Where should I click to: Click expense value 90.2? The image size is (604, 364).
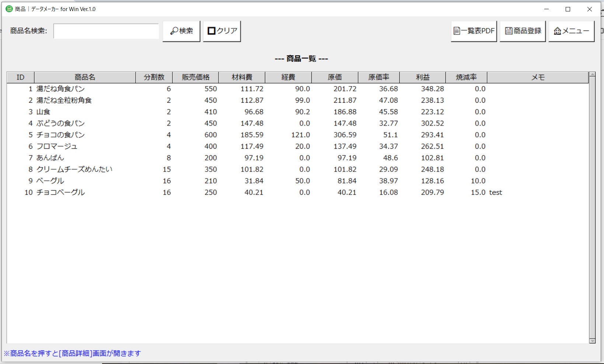[303, 112]
